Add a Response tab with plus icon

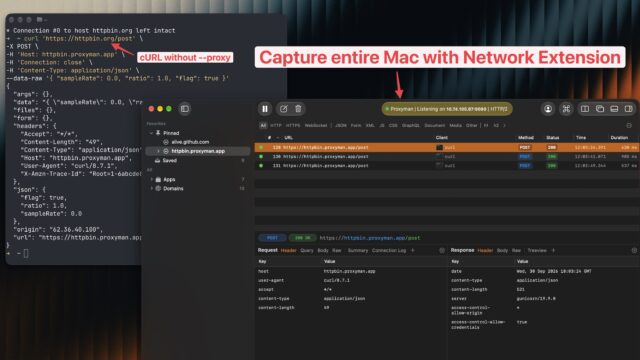coord(553,251)
